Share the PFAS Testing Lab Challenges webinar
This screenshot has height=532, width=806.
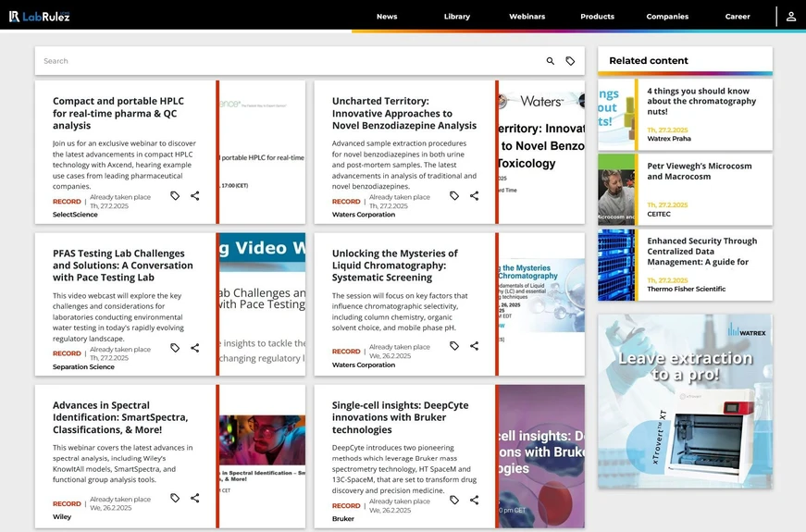coord(195,348)
